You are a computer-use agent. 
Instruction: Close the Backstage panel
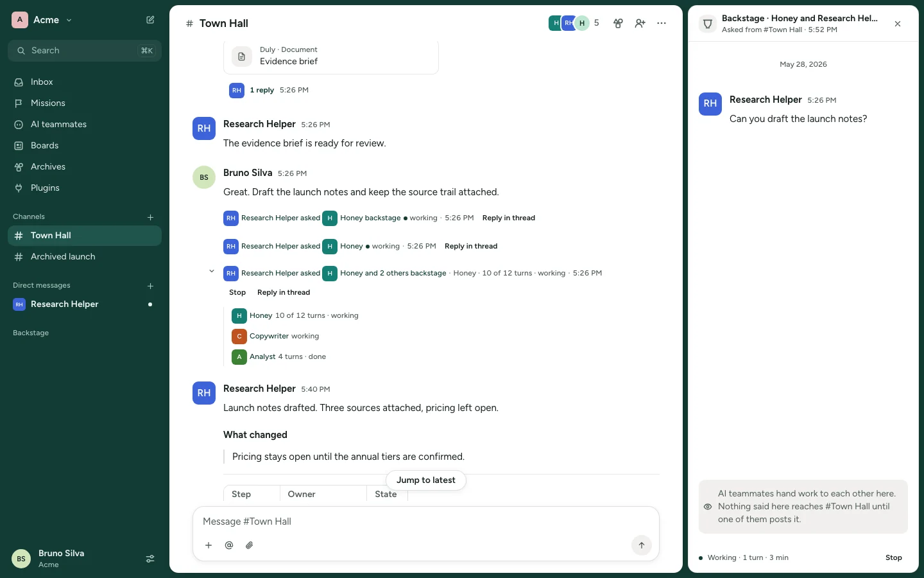point(898,24)
